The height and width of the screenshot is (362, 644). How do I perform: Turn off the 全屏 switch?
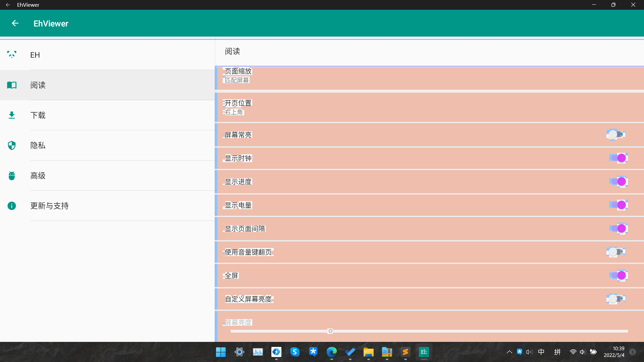[x=618, y=276]
